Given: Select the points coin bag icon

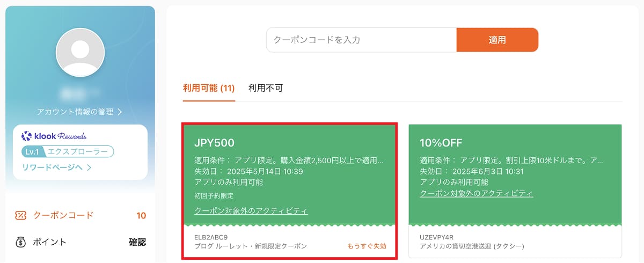Looking at the screenshot, I should coord(20,242).
